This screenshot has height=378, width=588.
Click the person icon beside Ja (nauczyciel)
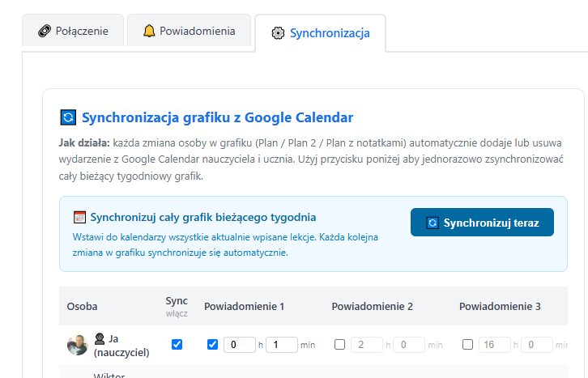point(100,338)
